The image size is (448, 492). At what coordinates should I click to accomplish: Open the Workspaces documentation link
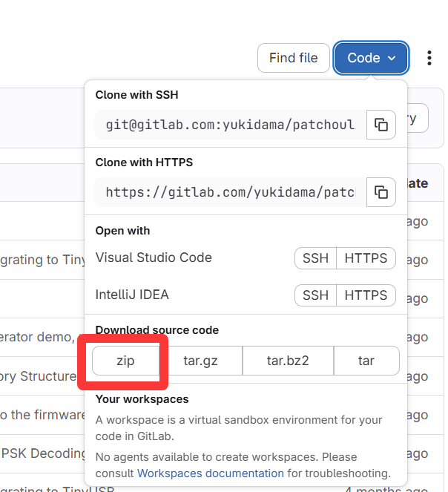(x=211, y=473)
